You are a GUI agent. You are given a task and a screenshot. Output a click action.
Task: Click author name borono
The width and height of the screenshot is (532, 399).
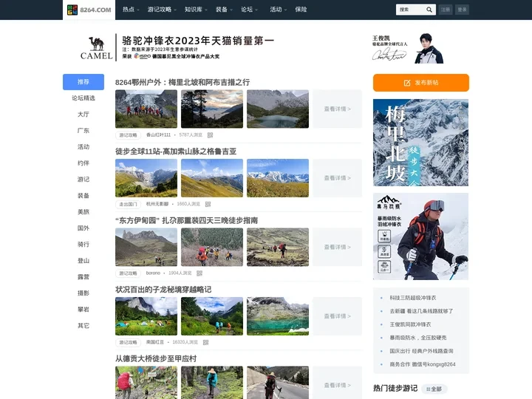pyautogui.click(x=153, y=273)
